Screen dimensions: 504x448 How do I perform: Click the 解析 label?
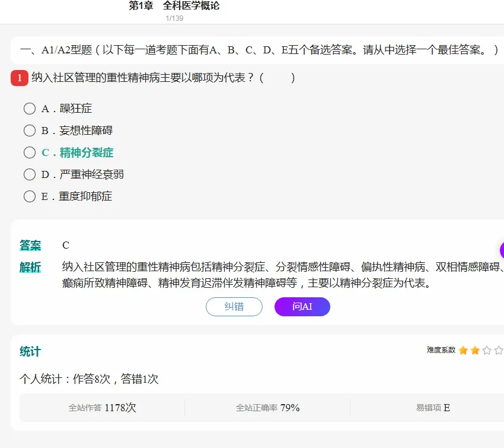click(30, 267)
